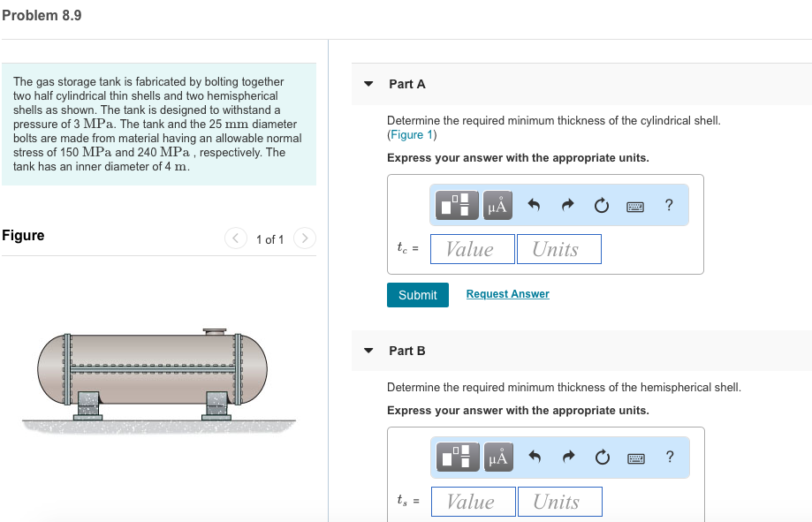Click the next figure chevron arrow
The image size is (812, 522).
coord(304,238)
